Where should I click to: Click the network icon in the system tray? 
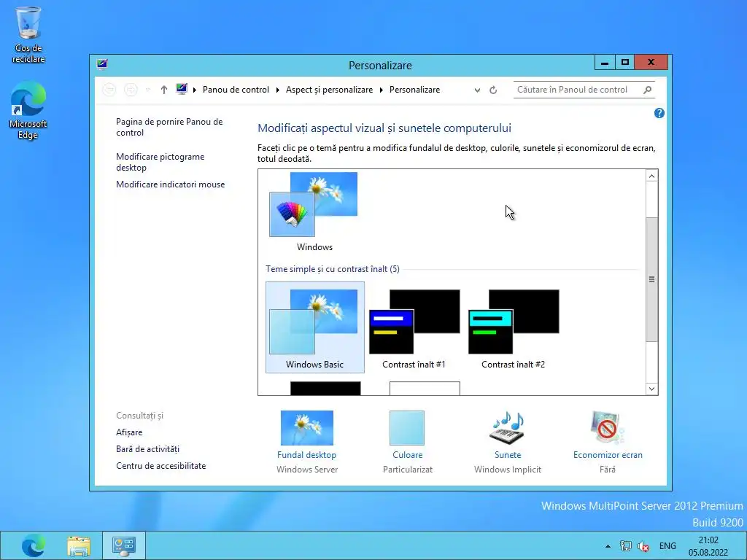625,546
